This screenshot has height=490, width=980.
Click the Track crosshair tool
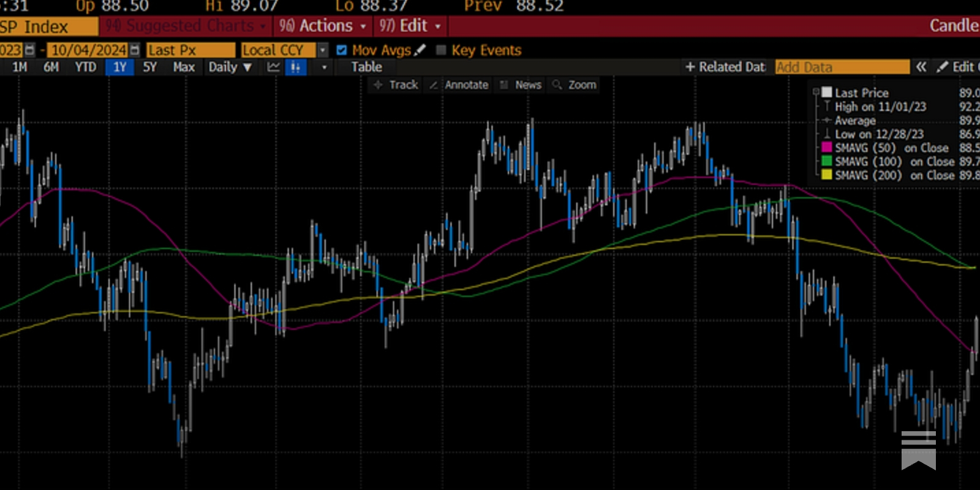[396, 85]
